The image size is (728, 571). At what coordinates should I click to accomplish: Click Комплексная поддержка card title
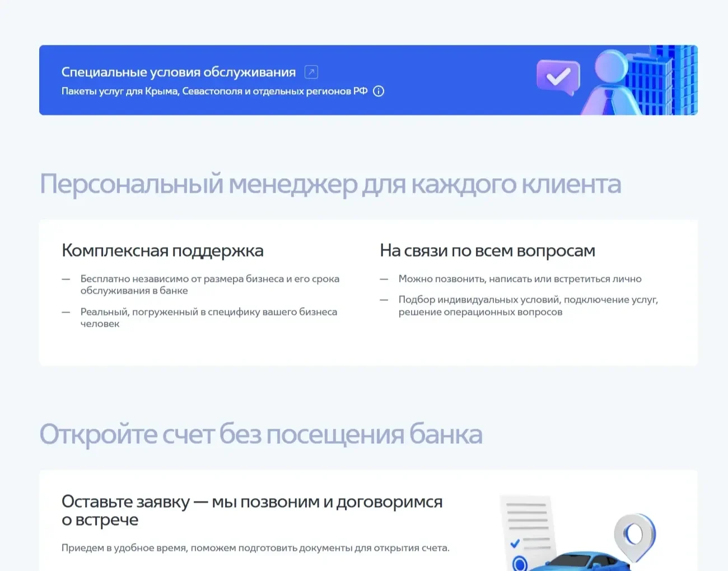[162, 251]
